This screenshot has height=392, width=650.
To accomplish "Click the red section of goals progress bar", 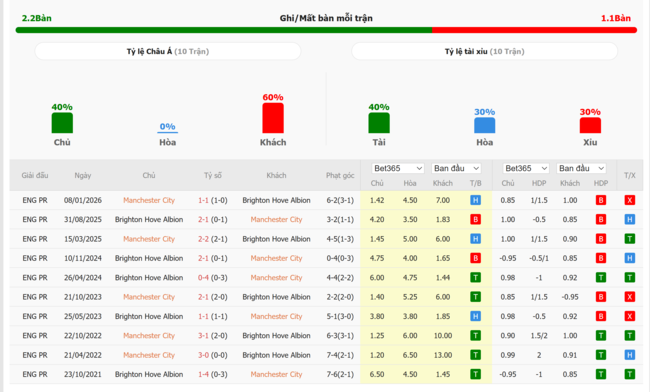I will (x=534, y=30).
